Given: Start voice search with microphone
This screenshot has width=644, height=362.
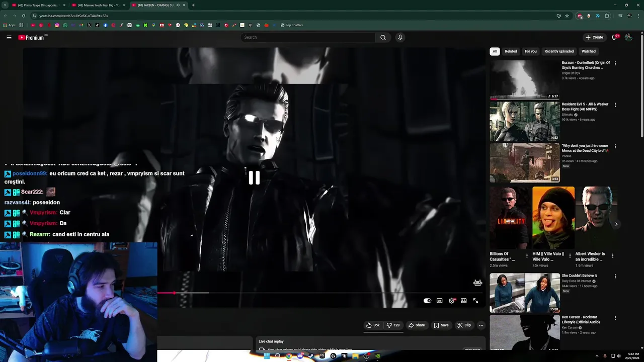Looking at the screenshot, I should tap(400, 37).
